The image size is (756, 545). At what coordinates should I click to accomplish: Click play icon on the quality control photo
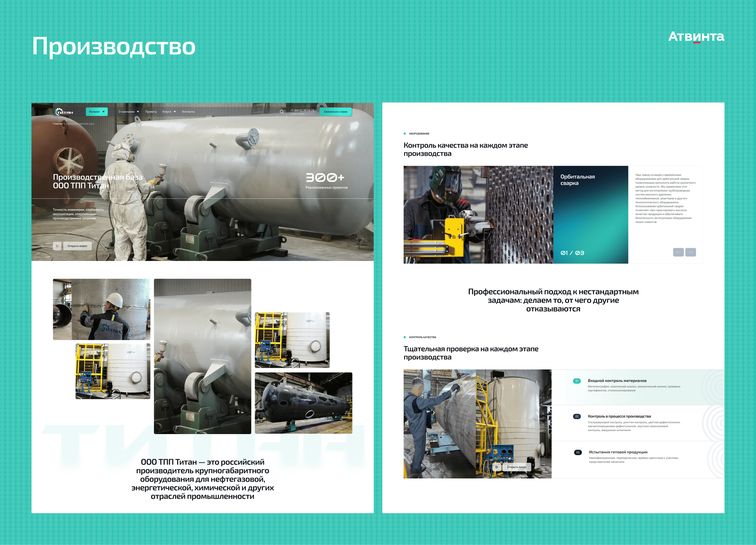(x=497, y=467)
